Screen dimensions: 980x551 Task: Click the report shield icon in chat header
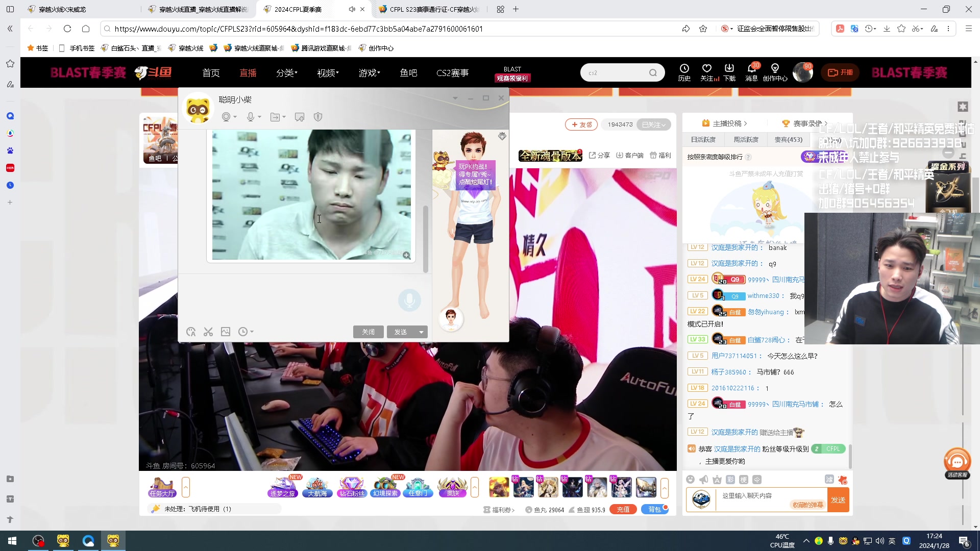[318, 117]
